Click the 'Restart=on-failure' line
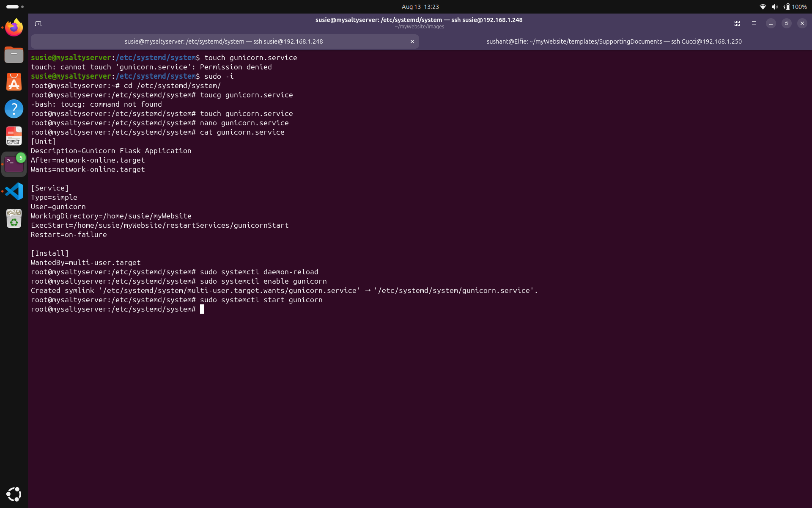The width and height of the screenshot is (812, 508). 69,235
